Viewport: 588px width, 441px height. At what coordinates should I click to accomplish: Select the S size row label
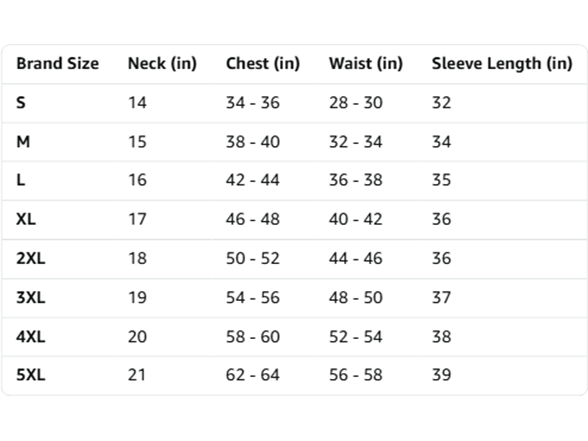(21, 102)
